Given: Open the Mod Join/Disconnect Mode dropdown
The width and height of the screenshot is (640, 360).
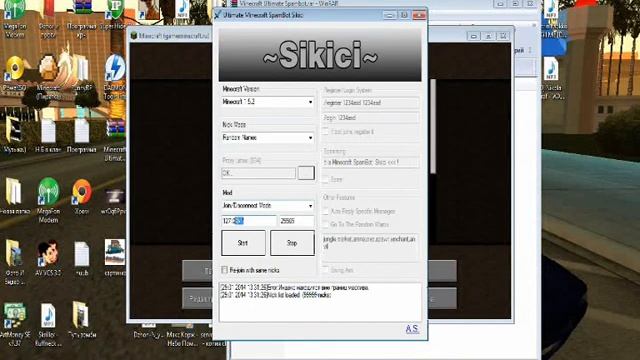Looking at the screenshot, I should tap(268, 206).
